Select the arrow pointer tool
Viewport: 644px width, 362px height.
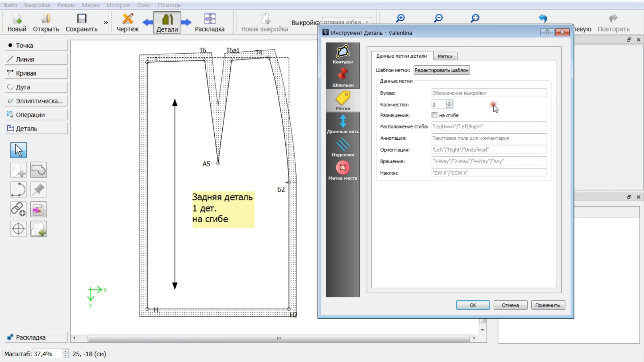coord(19,150)
